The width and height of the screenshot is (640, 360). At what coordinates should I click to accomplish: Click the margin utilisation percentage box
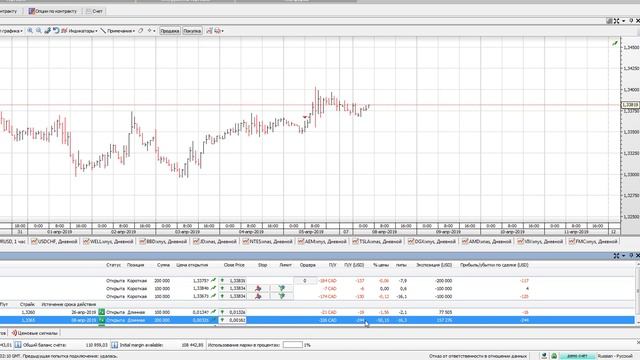pos(293,345)
